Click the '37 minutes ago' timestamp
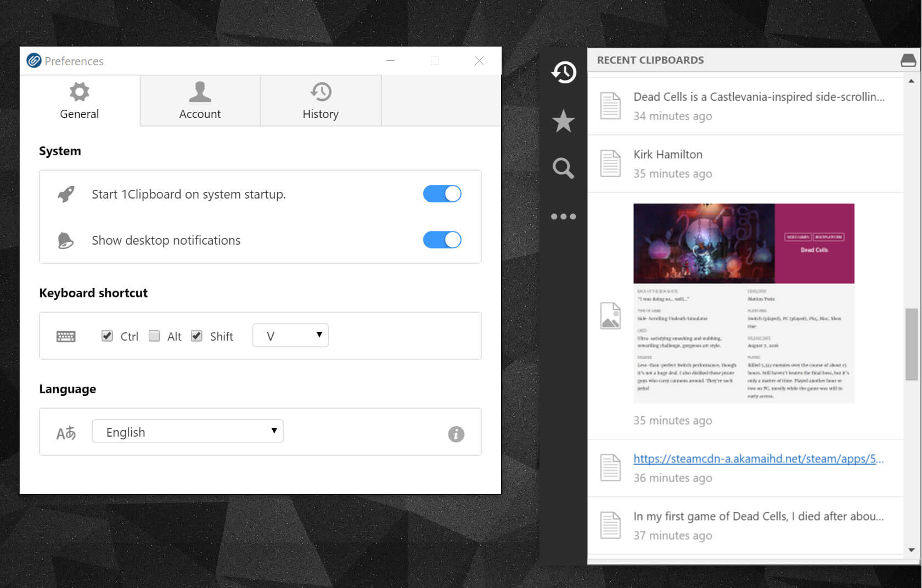 (673, 535)
